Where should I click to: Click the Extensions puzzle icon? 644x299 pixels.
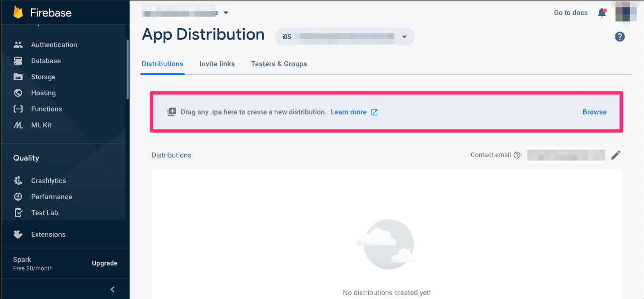[x=18, y=234]
